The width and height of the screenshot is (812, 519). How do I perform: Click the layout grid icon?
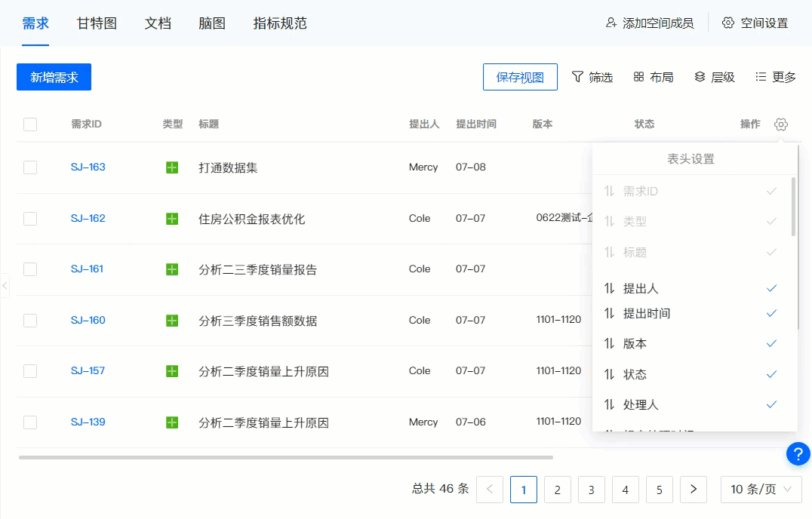[638, 77]
